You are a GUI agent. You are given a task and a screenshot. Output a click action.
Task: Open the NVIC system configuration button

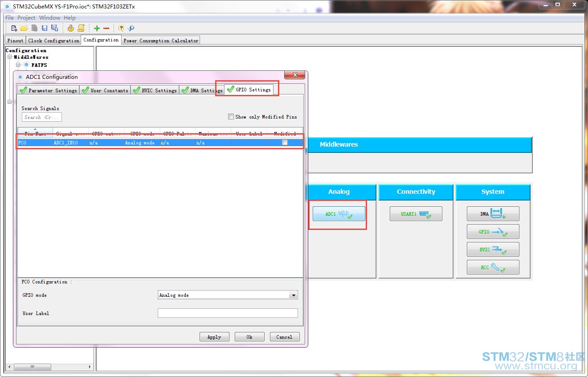pos(493,250)
